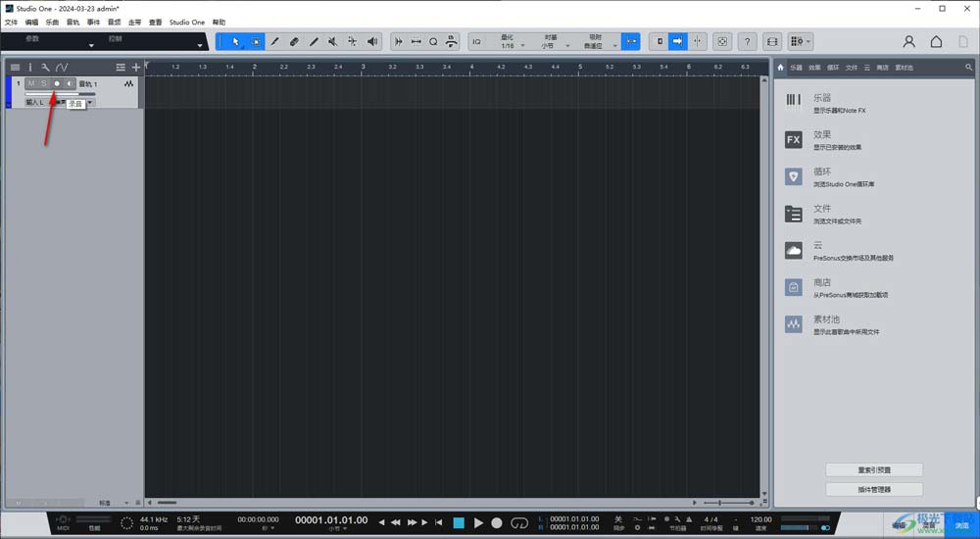Click the Stop button in transport
Image resolution: width=980 pixels, height=539 pixels.
pos(459,522)
